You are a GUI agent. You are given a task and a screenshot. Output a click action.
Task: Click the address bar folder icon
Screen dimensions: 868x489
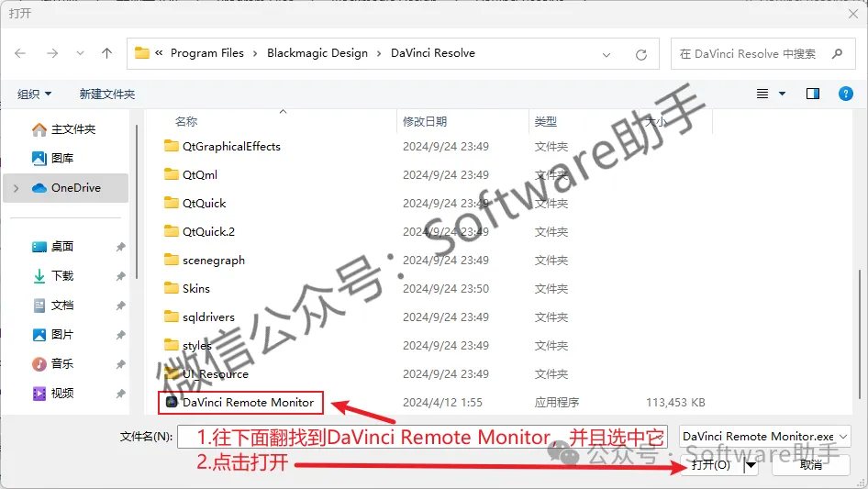tap(142, 53)
